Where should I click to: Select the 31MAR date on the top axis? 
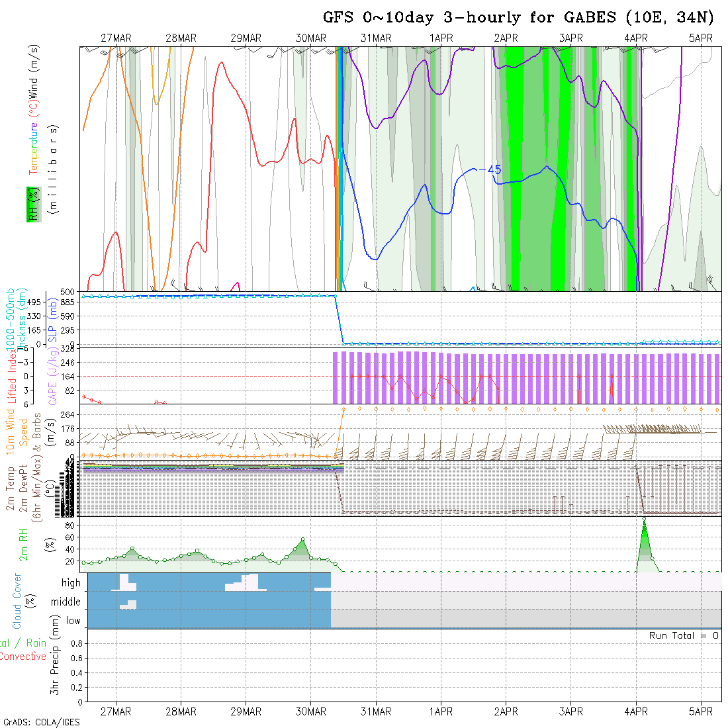pyautogui.click(x=376, y=38)
